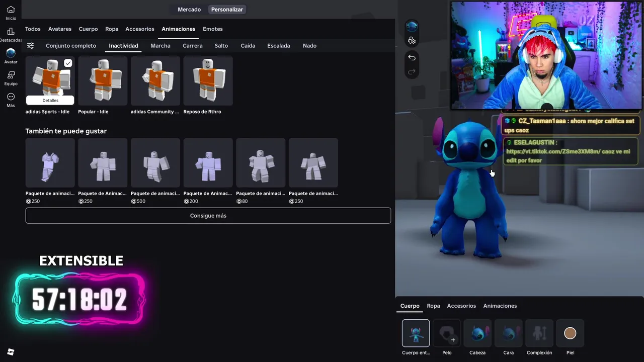Viewport: 644px width, 362px height.
Task: Click the Consigue más button
Action: (x=208, y=216)
